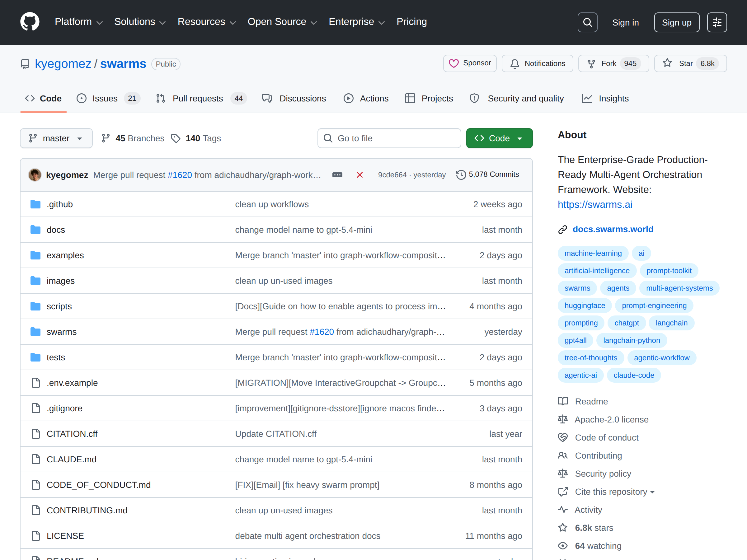
Task: Click the search magnifier button in header
Action: coord(587,22)
